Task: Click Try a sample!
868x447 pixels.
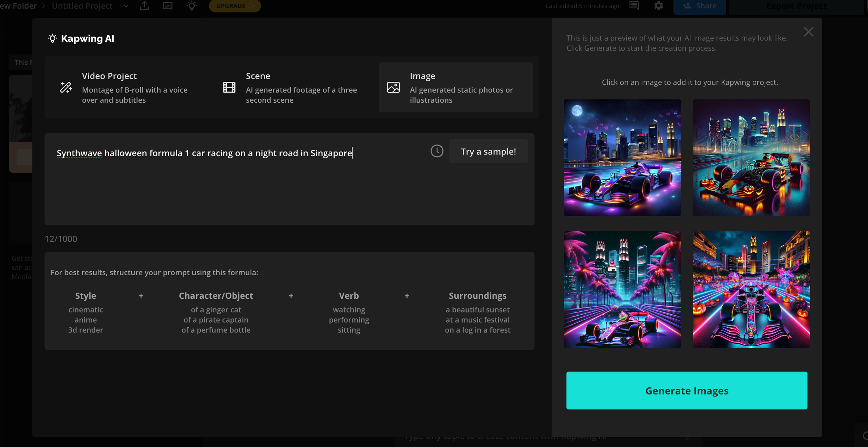Action: [488, 151]
